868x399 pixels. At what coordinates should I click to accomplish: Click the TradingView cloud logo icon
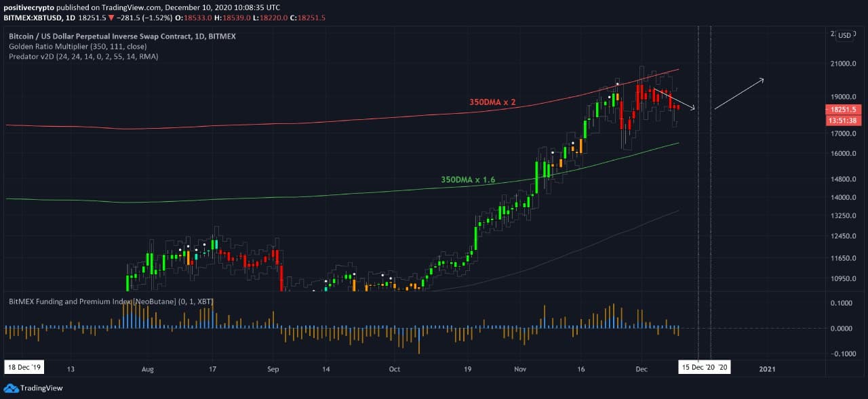(10, 388)
